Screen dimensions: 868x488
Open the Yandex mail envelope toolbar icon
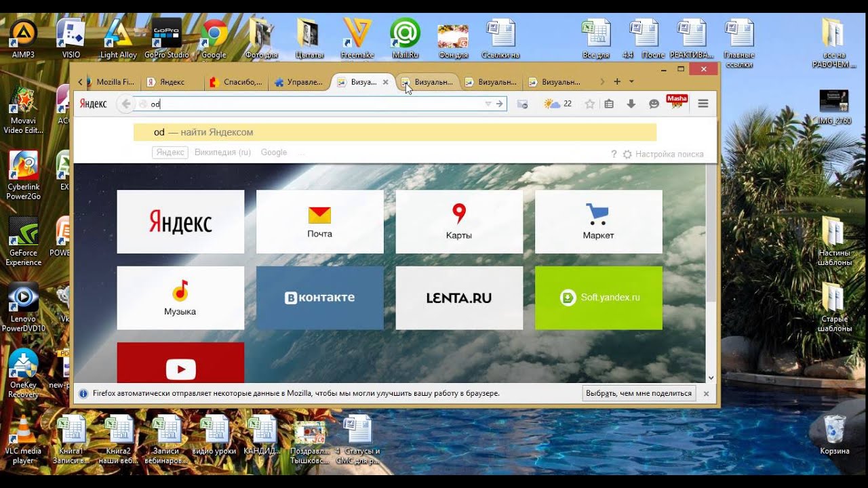[x=522, y=104]
